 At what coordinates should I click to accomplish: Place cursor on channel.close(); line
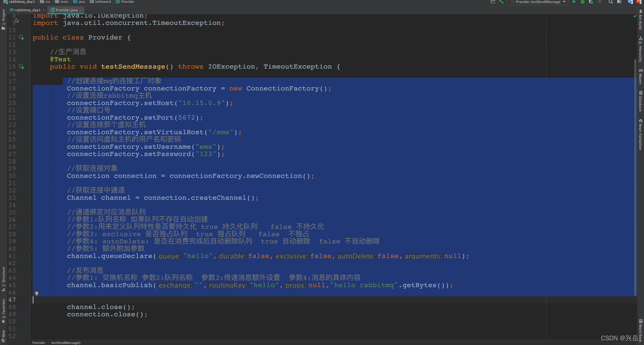[x=101, y=307]
